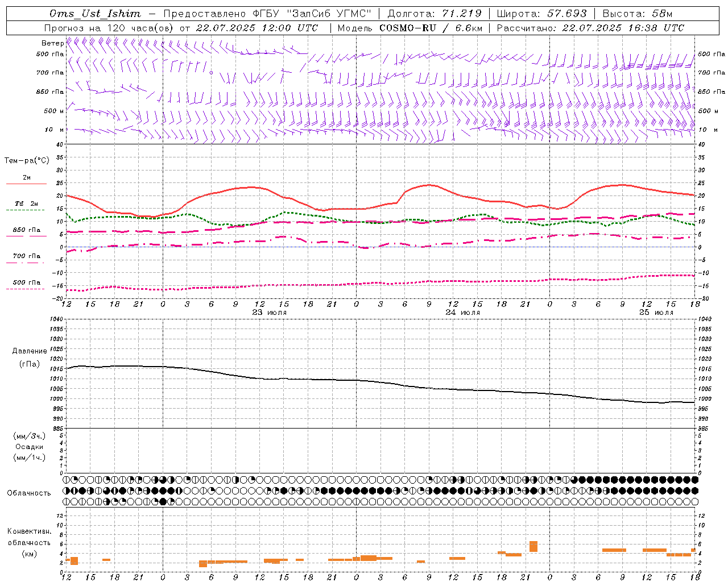Click the 'Ветер' wind panel label
The image size is (728, 582).
(52, 43)
